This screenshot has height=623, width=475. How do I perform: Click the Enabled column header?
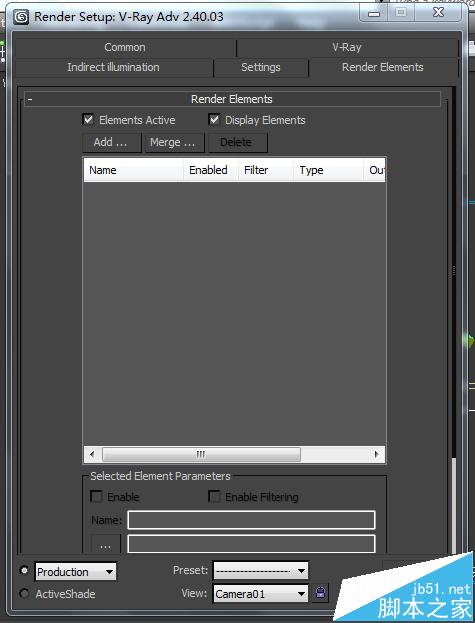tap(210, 170)
